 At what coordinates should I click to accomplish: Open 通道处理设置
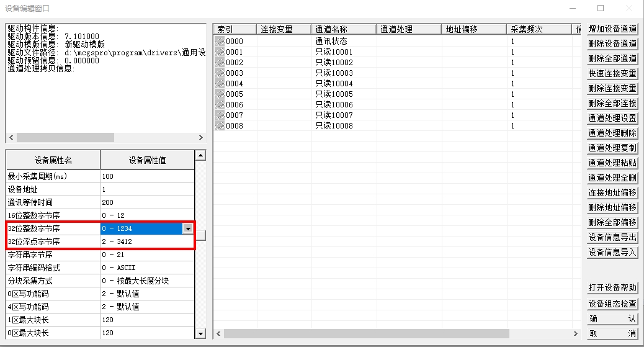612,118
